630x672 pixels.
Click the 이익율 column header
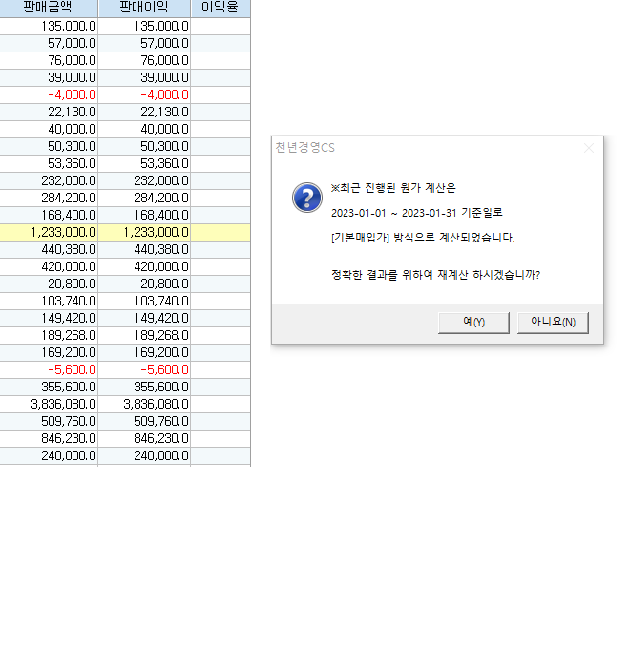click(220, 8)
